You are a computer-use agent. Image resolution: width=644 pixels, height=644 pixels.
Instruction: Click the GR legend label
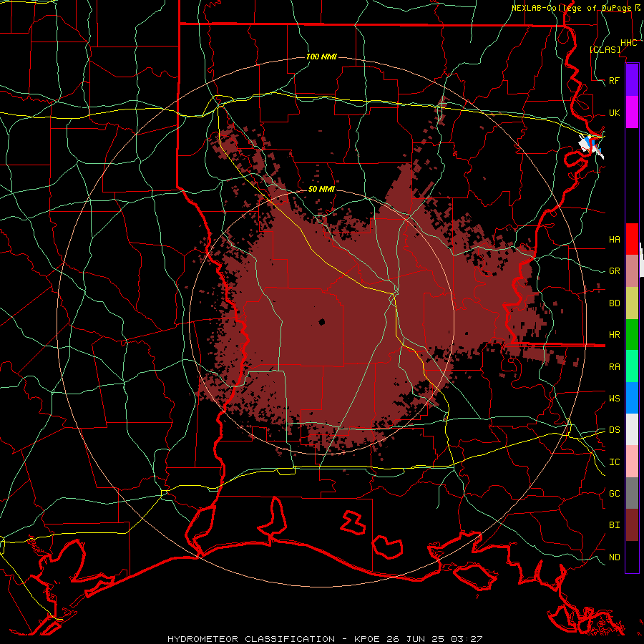(x=615, y=271)
